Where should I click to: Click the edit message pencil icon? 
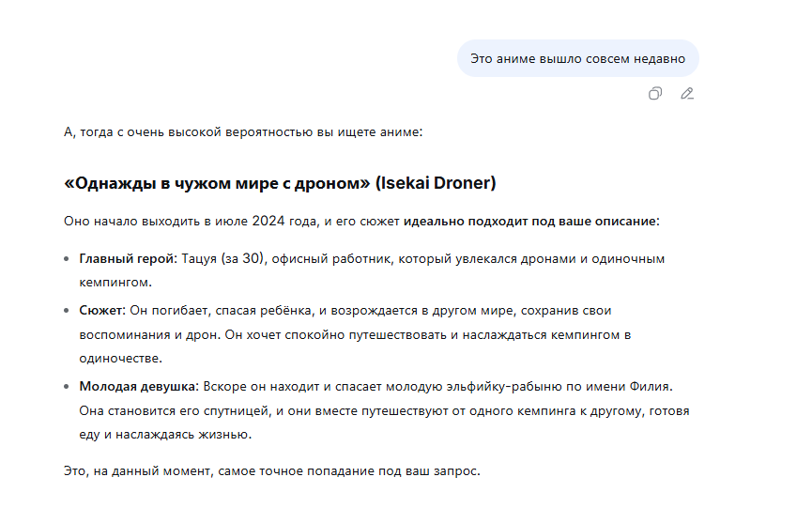pos(687,93)
